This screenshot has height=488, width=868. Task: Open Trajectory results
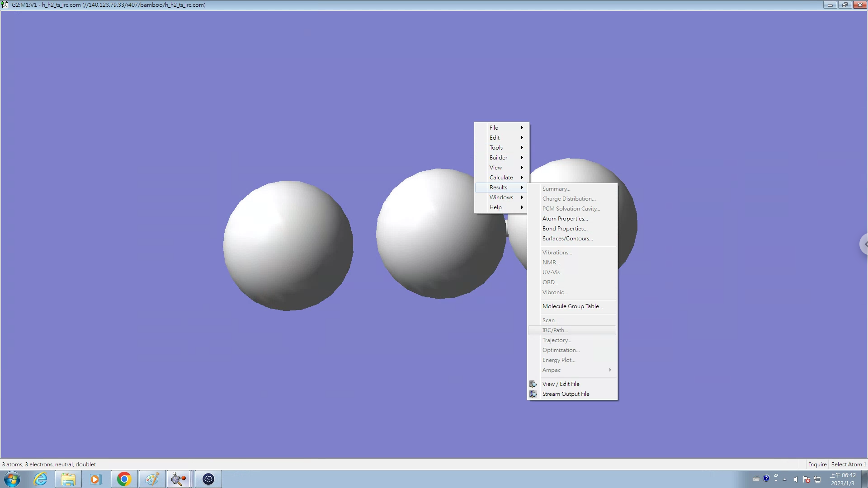(572, 340)
